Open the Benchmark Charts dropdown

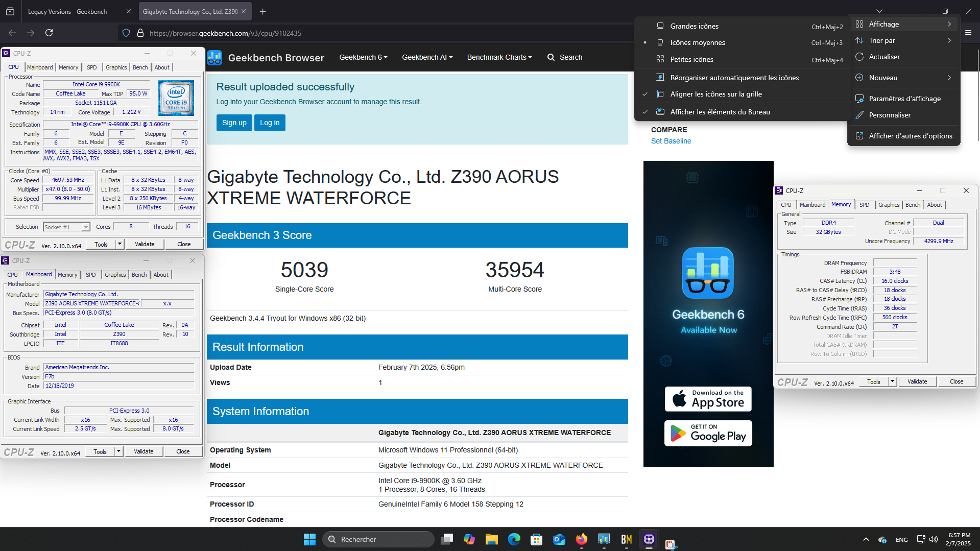click(x=499, y=57)
